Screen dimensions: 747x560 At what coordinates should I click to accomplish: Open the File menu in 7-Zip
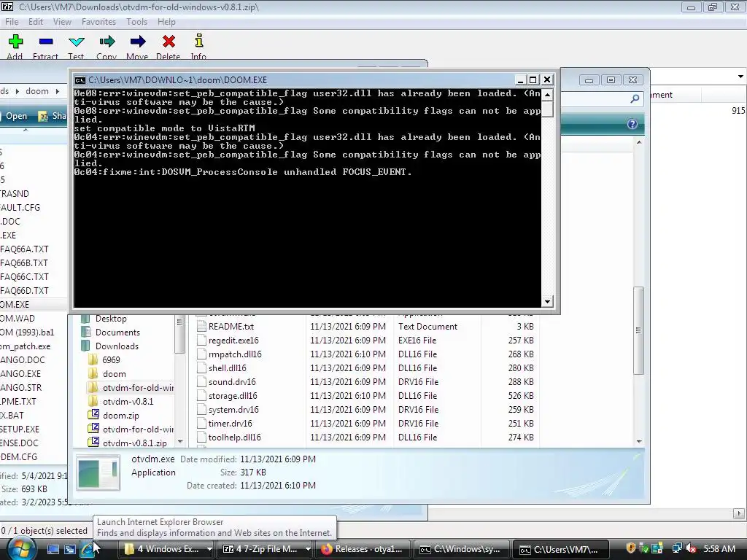(12, 22)
